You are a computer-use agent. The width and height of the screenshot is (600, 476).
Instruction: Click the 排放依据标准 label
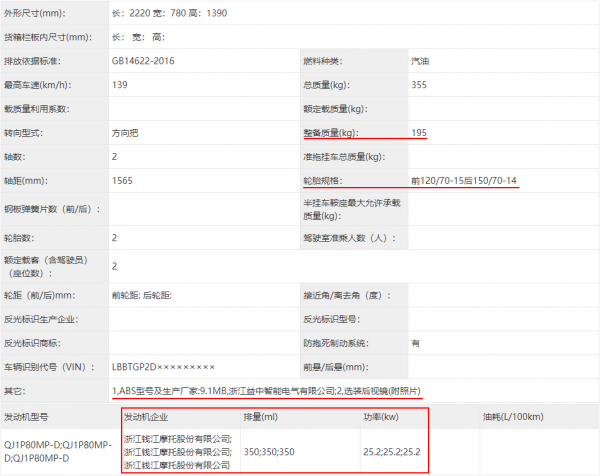tap(32, 61)
